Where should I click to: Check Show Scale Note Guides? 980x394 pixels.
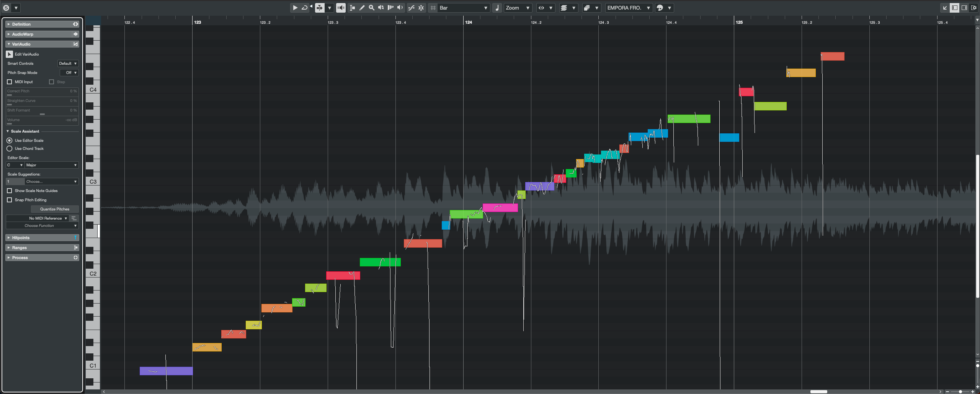point(10,191)
